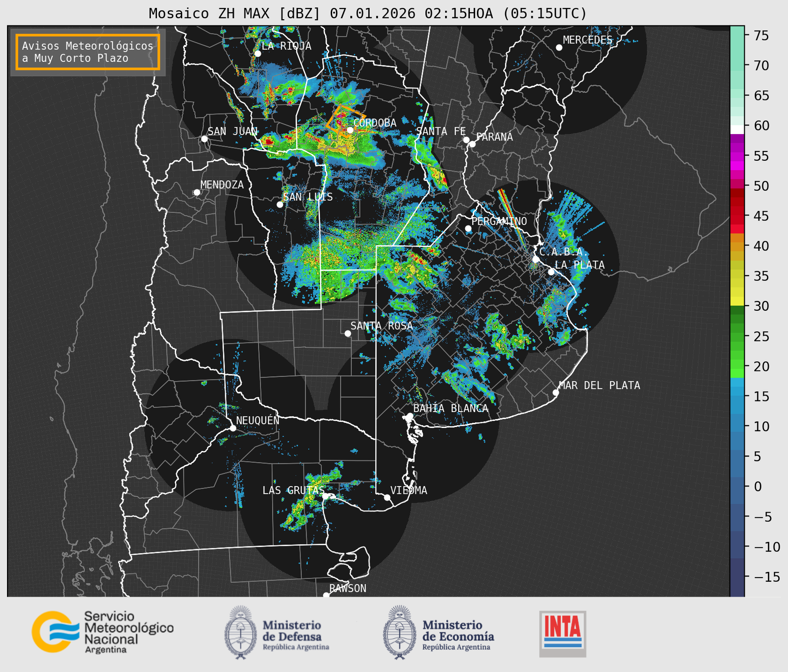
Task: Click the LAS GRUTAS label text
Action: [293, 490]
